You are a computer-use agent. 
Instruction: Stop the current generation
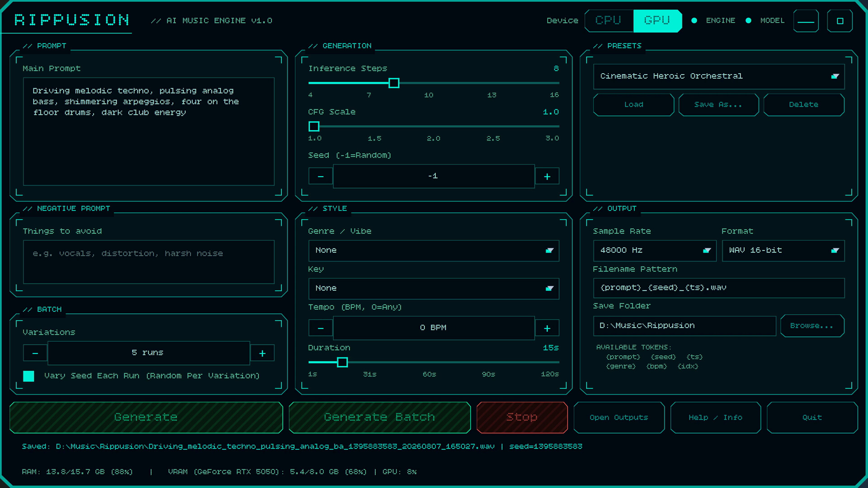coord(522,418)
